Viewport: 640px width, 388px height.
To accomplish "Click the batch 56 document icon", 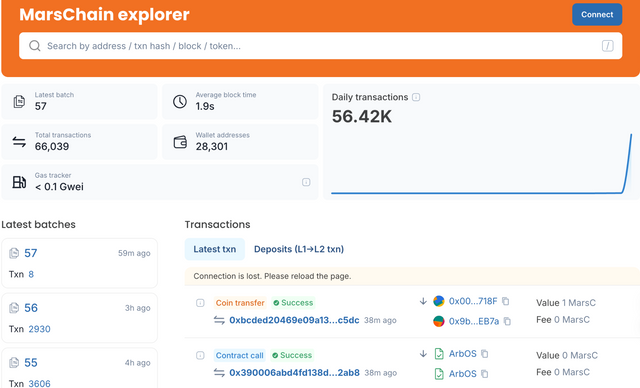I will tap(14, 308).
